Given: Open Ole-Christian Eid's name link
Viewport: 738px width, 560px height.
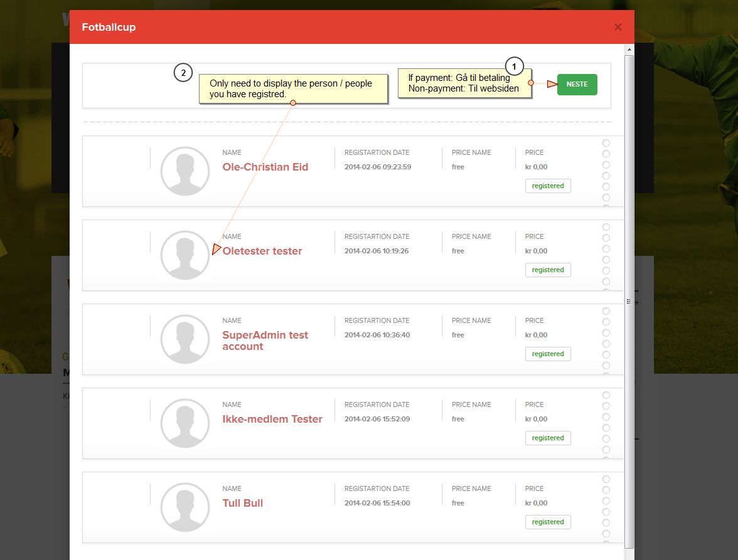Looking at the screenshot, I should (x=265, y=167).
